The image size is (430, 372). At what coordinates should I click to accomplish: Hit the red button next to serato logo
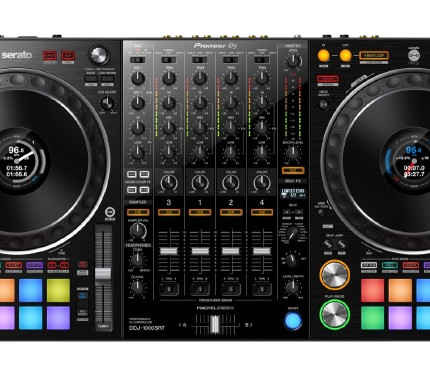[50, 55]
